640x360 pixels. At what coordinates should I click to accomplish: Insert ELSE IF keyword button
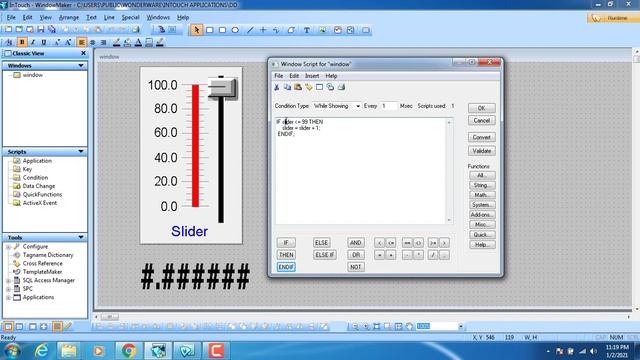pyautogui.click(x=325, y=255)
